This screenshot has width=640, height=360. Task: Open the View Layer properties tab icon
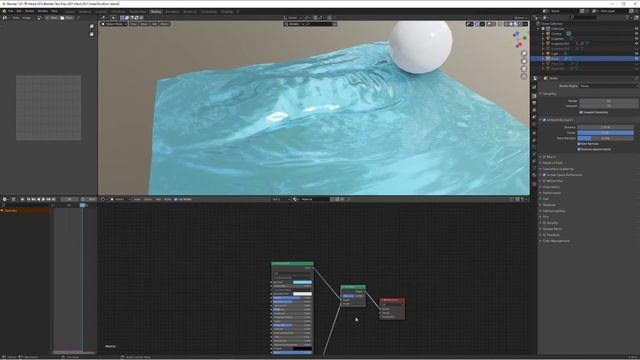(534, 110)
